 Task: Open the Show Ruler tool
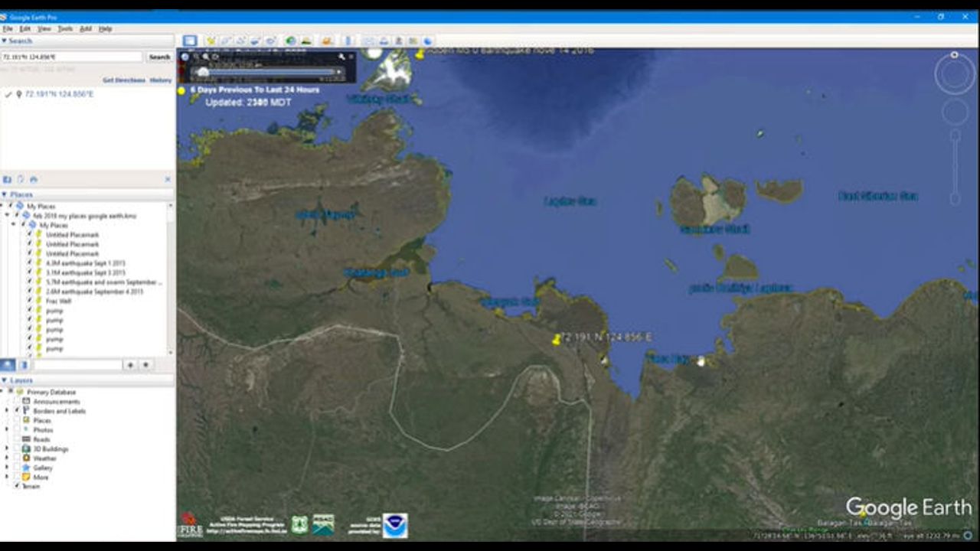[x=347, y=41]
